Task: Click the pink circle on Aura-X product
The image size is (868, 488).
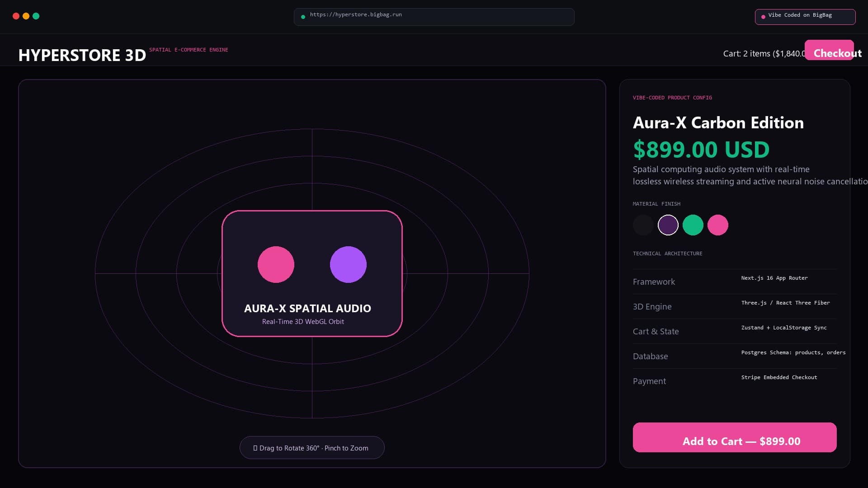Action: 276,264
